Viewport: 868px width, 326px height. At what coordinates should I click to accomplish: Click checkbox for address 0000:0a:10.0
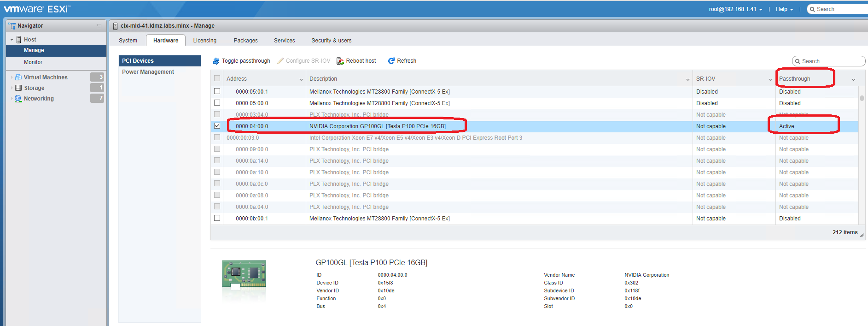click(x=217, y=172)
